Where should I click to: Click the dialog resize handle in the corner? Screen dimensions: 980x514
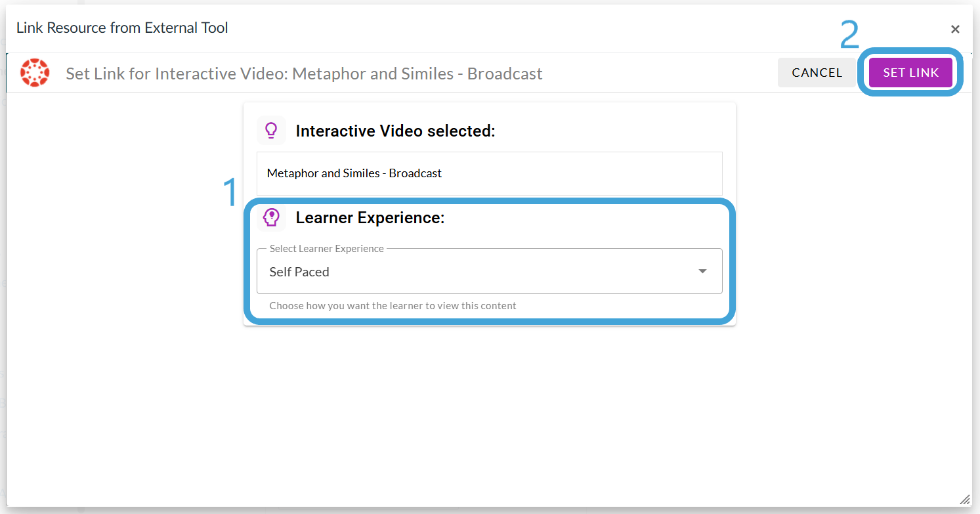(x=964, y=500)
